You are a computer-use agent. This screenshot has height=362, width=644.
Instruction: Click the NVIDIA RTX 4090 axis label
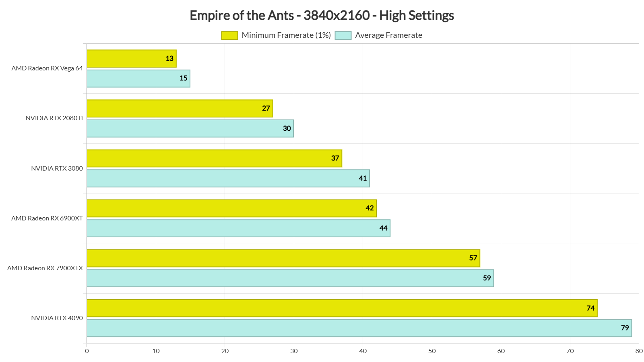coord(57,318)
